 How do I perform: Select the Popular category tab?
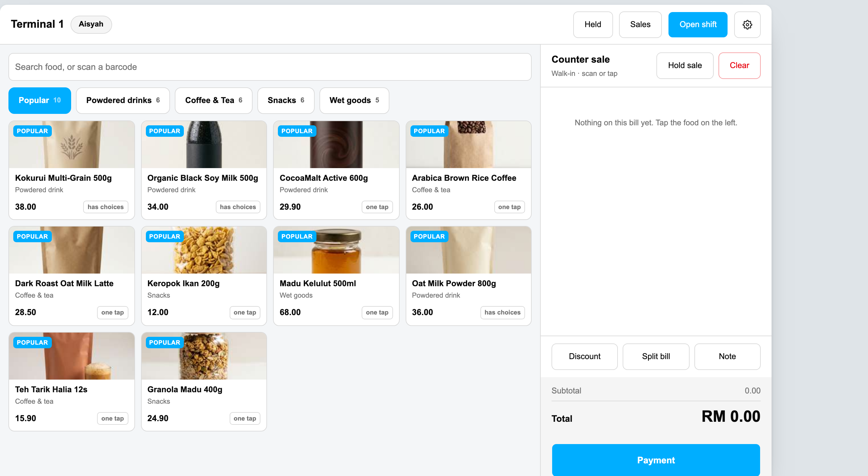[x=40, y=100]
